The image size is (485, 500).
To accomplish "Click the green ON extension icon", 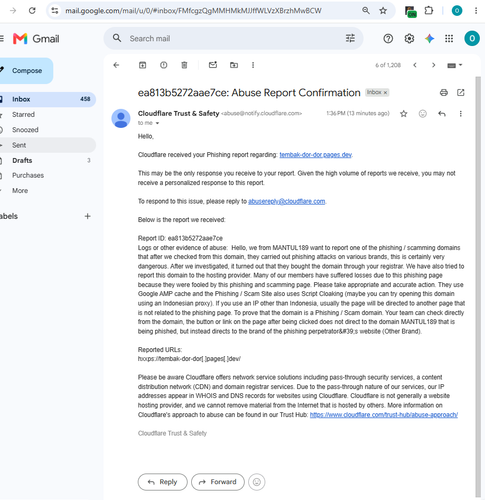I will (410, 11).
